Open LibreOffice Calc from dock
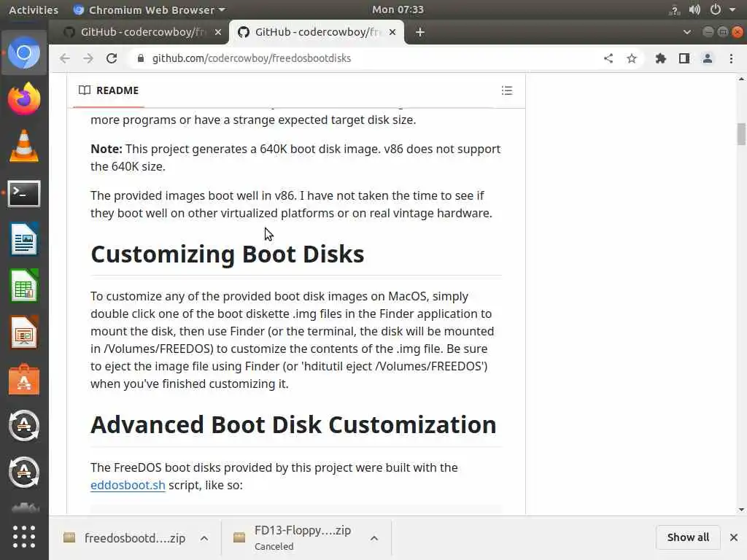This screenshot has width=747, height=560. point(24,286)
